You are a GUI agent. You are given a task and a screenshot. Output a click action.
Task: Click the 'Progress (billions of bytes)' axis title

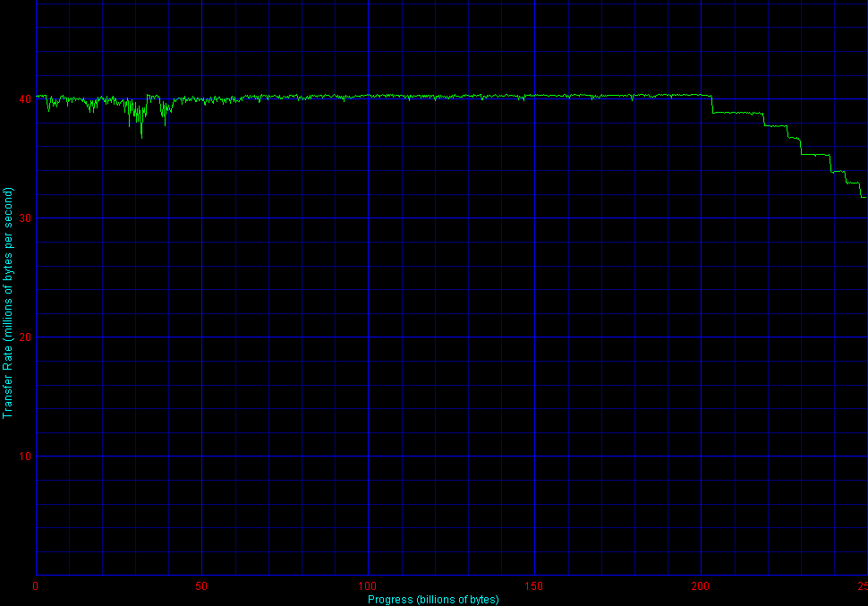click(433, 600)
